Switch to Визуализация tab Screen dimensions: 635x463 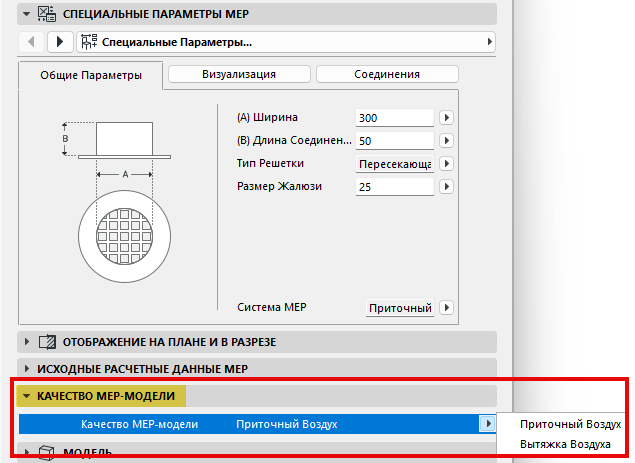click(x=239, y=74)
